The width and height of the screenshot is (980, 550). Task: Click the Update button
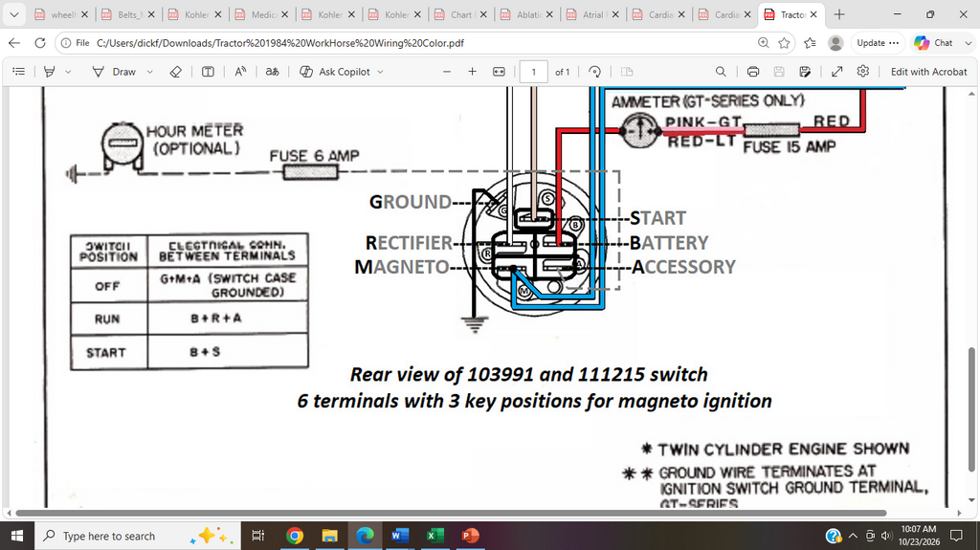pyautogui.click(x=878, y=43)
